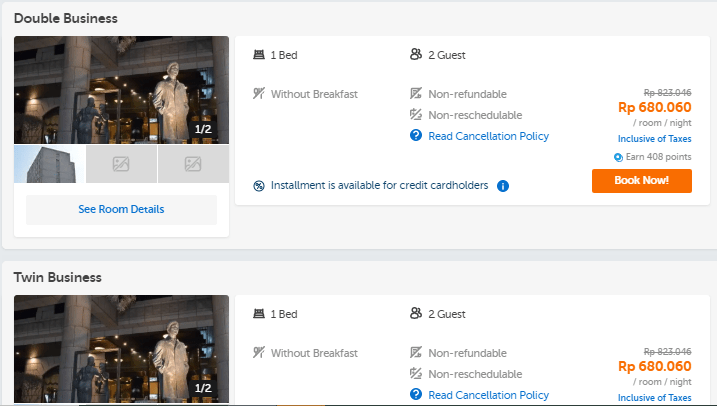Click the bed icon in Double Business
717x406 pixels.
point(259,55)
